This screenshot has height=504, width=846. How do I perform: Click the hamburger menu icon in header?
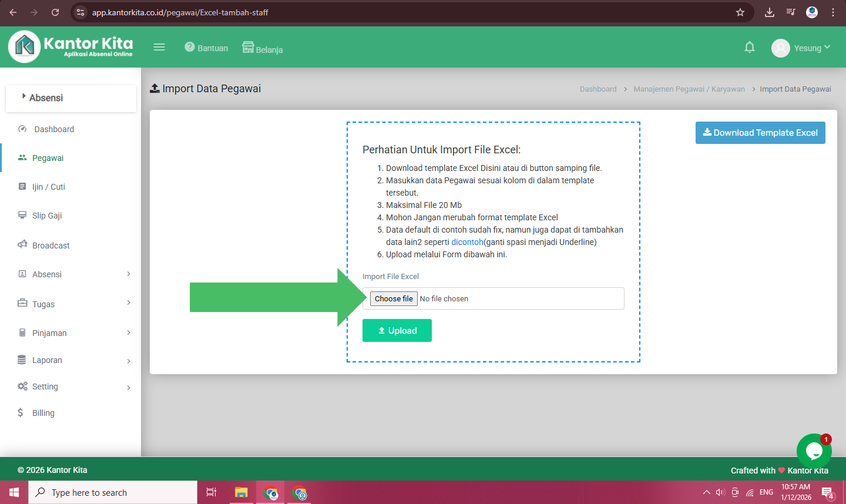click(x=159, y=48)
